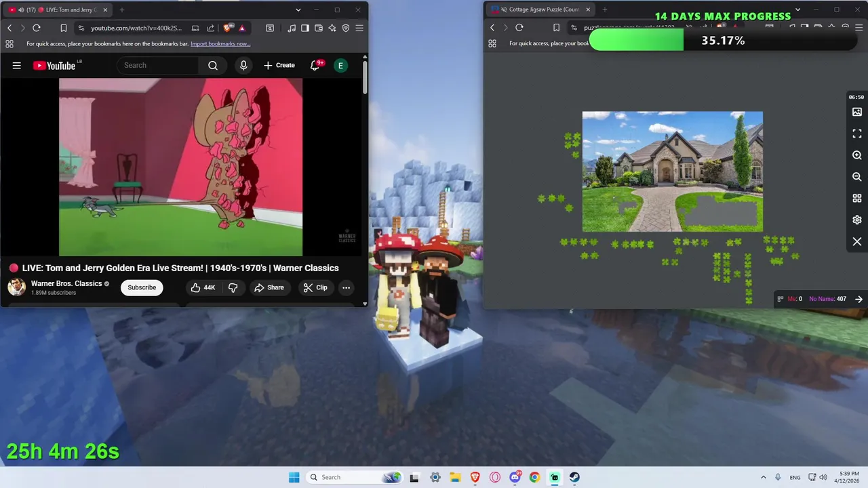Click Brave Rewards triangle icon in YouTube window
868x488 pixels.
click(241, 28)
